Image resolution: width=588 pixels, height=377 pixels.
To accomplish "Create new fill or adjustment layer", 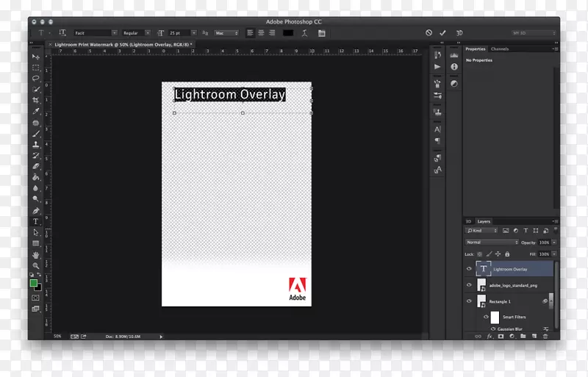I will (512, 336).
